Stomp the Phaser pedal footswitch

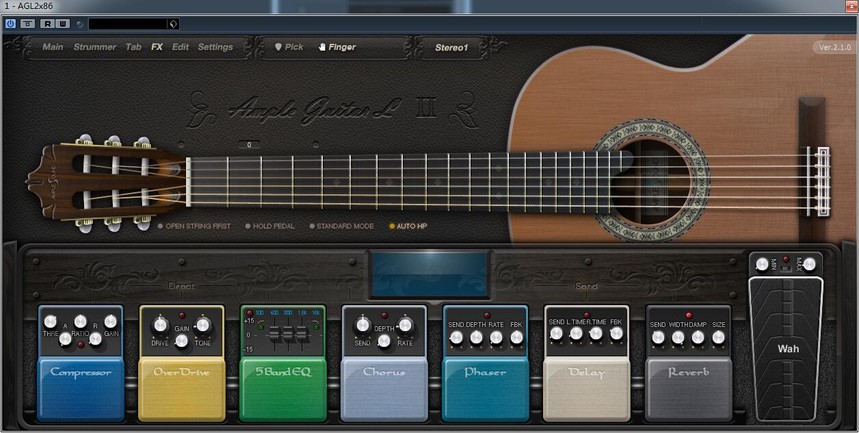(485, 390)
